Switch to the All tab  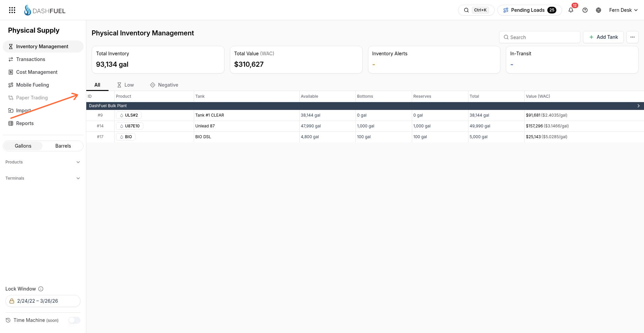pos(97,85)
